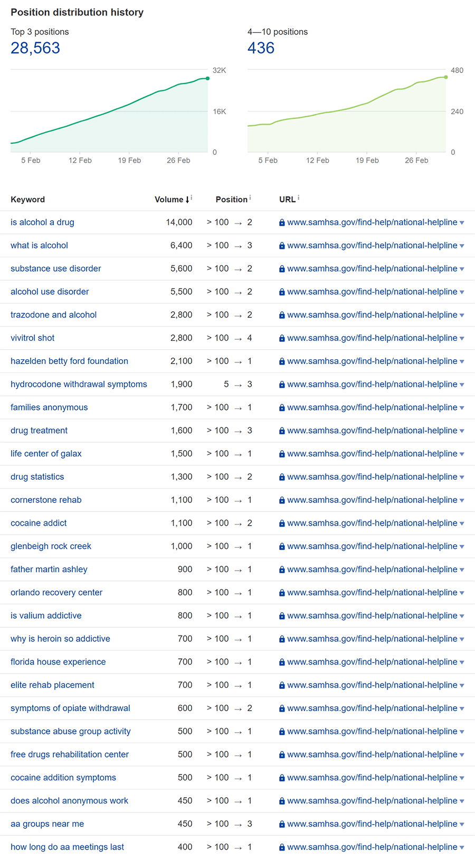Screen dimensions: 475x868
Task: Open URL dropdown for 'elite rehab placement'
Action: tap(462, 686)
